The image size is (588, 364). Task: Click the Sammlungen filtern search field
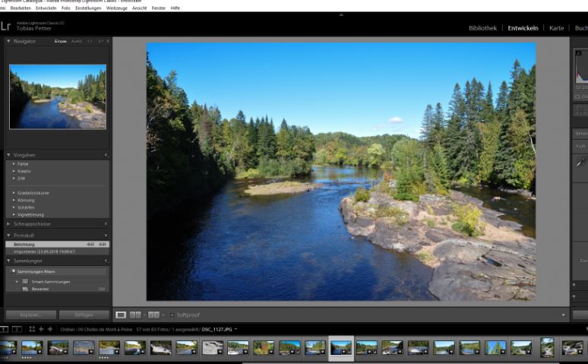point(58,271)
